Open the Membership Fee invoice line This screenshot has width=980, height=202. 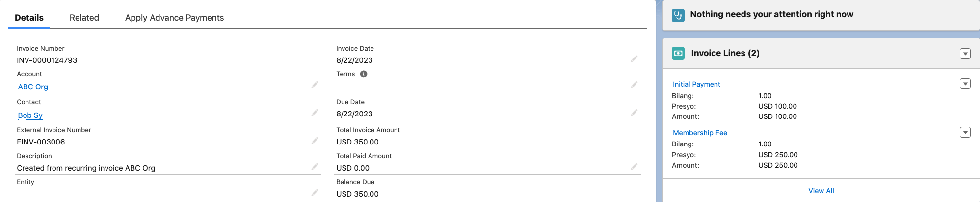tap(700, 133)
